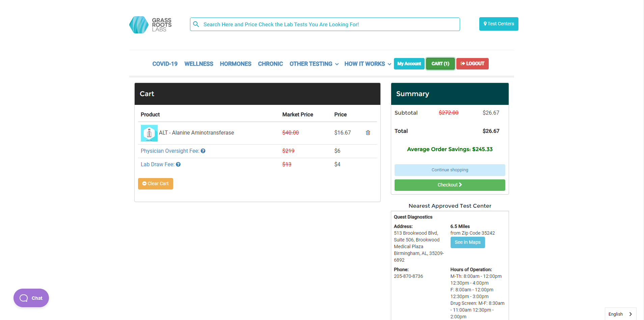644x320 pixels.
Task: Open the Chronic category
Action: click(270, 64)
